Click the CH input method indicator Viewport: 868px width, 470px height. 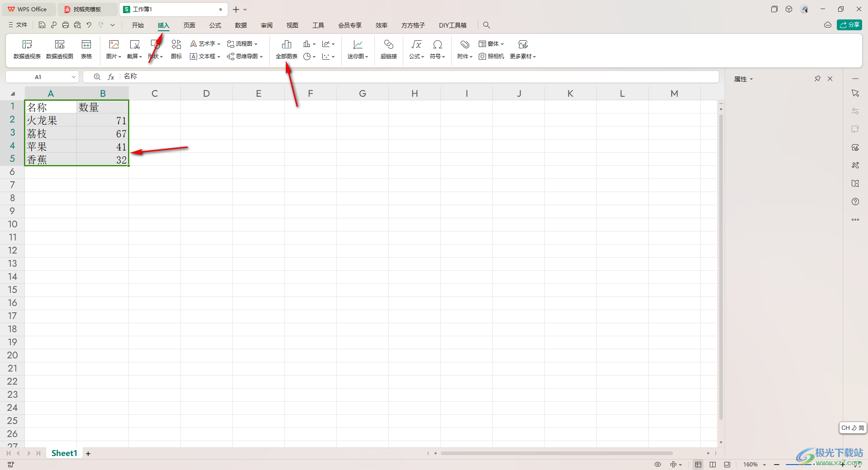click(853, 428)
